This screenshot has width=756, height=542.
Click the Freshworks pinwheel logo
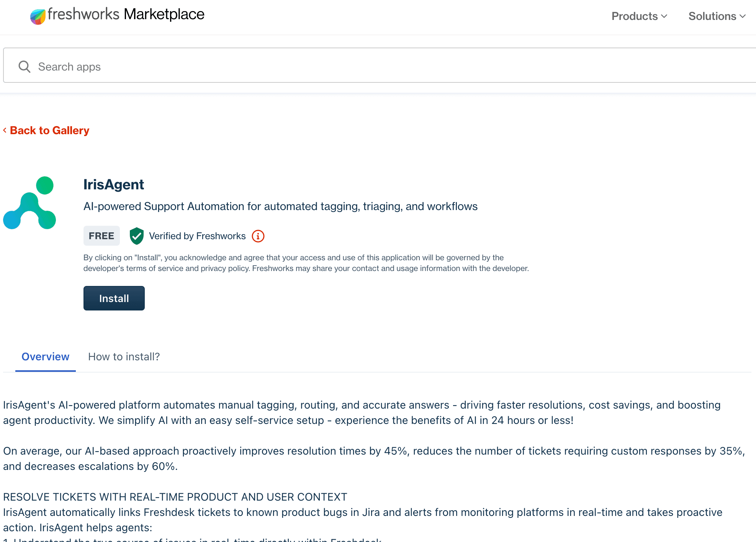(37, 15)
